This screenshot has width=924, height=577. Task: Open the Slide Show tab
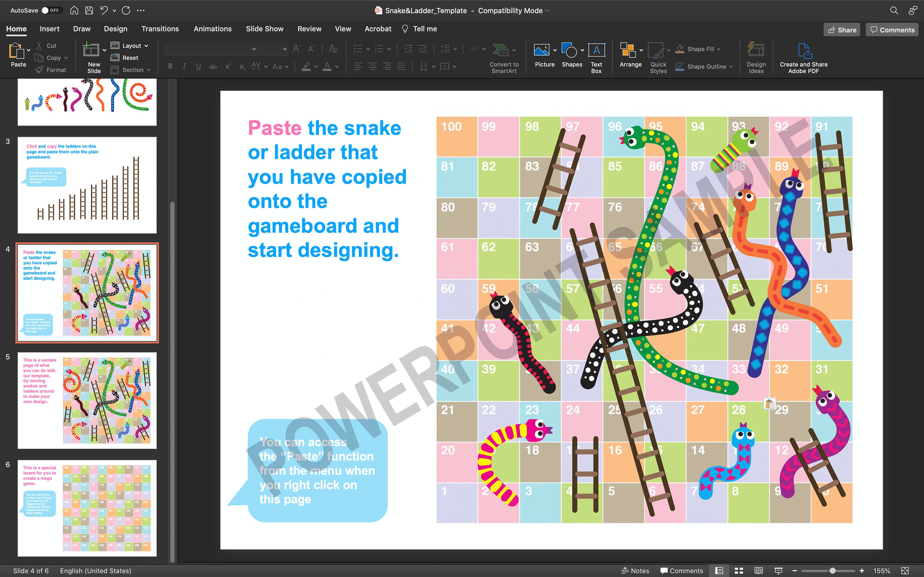[x=264, y=29]
